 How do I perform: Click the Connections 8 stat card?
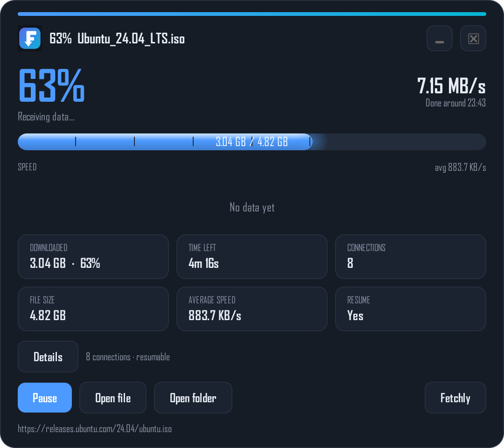point(411,257)
